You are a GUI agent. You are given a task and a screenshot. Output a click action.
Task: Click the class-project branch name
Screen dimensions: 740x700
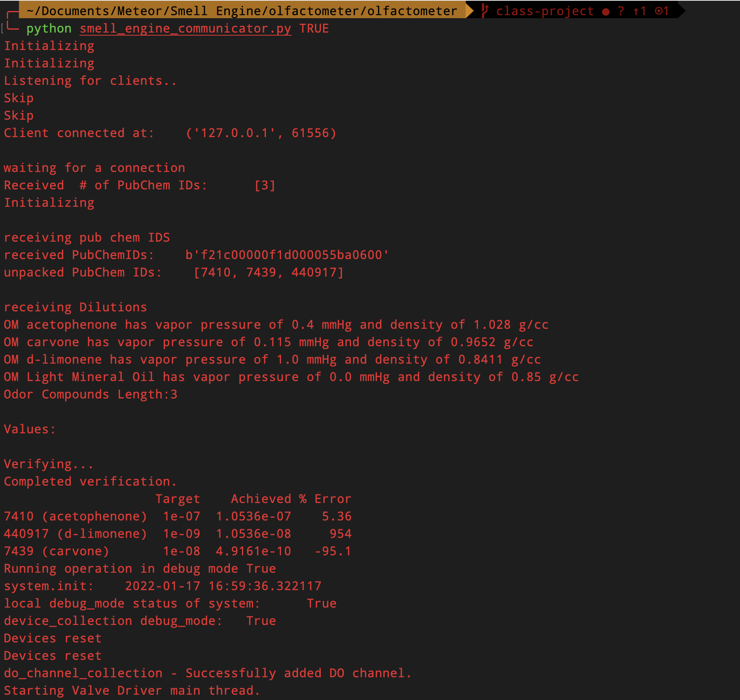[x=545, y=11]
